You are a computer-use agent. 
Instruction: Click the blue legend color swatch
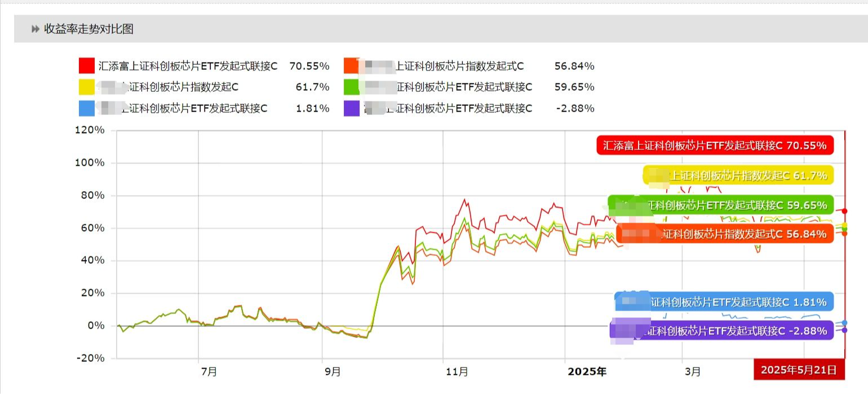coord(87,108)
